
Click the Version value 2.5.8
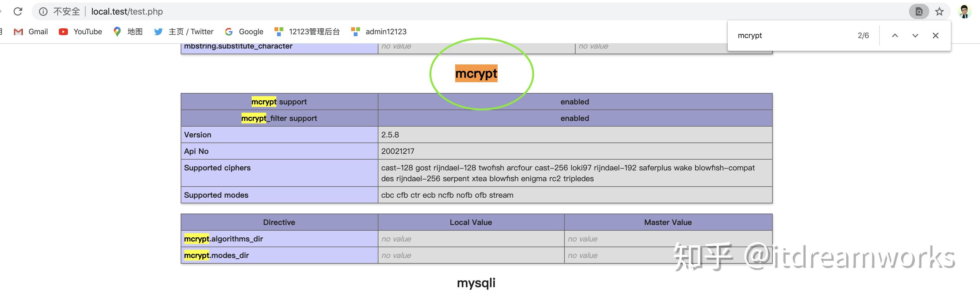coord(390,135)
